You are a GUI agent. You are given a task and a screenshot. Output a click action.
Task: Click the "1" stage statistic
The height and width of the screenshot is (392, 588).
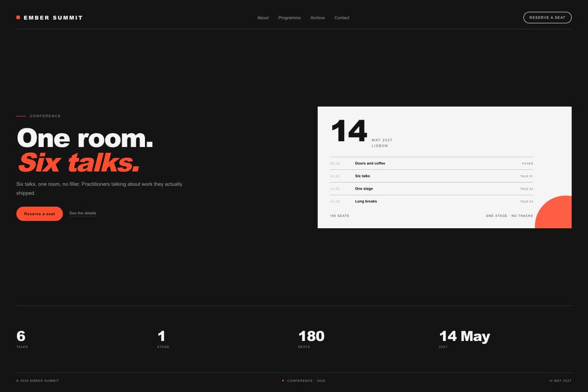click(x=162, y=336)
